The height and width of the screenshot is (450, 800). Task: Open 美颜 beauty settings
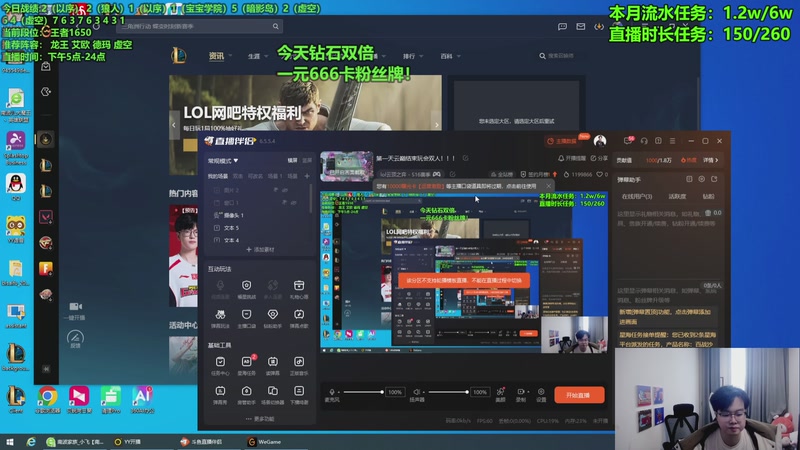tap(501, 394)
